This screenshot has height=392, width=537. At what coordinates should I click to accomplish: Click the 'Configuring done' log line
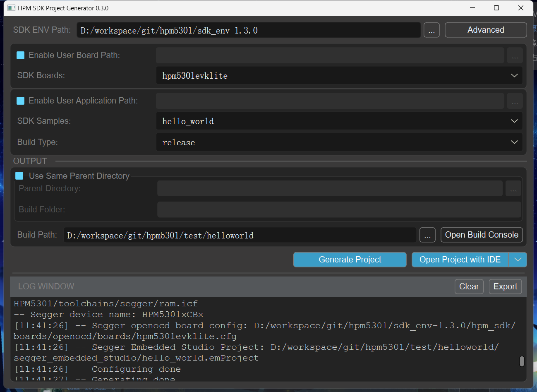click(x=98, y=369)
